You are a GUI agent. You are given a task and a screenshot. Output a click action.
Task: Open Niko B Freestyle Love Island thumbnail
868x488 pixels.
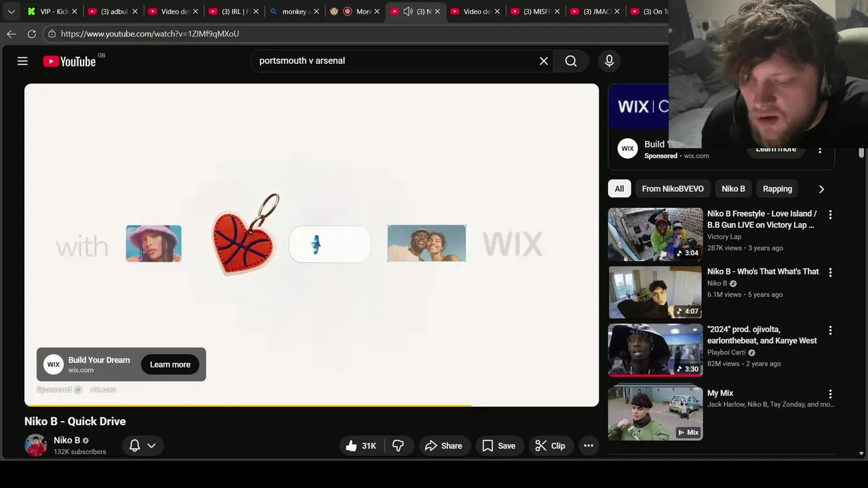point(655,235)
